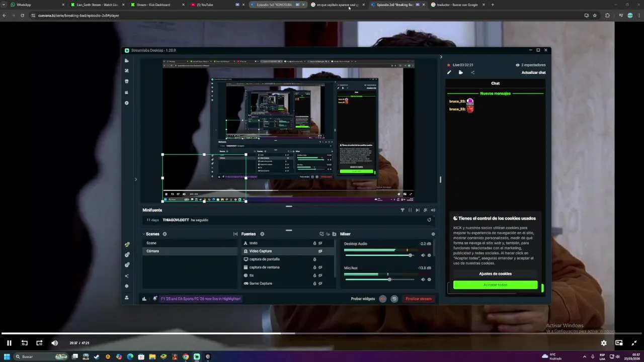Open Windows Start menu
The width and height of the screenshot is (644, 362).
coord(7,356)
